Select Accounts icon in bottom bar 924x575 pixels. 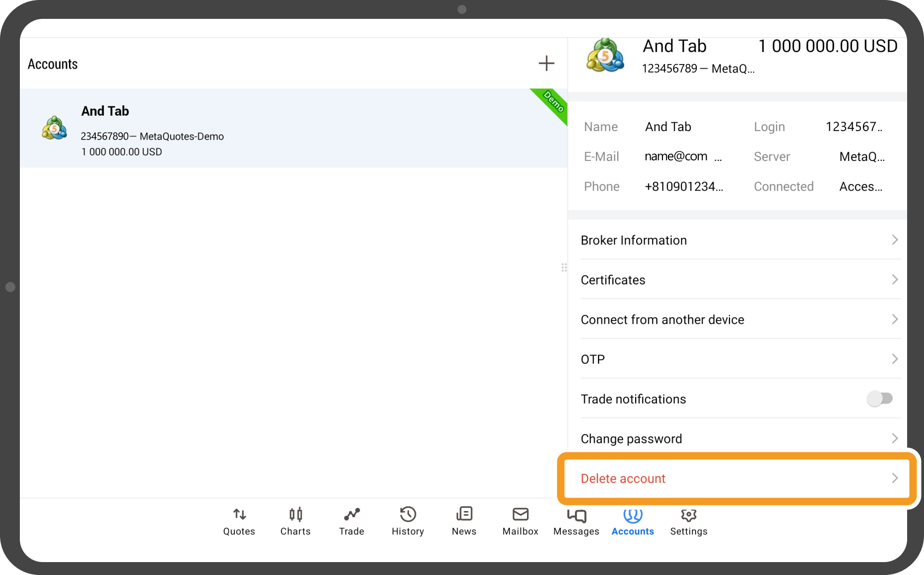click(633, 515)
